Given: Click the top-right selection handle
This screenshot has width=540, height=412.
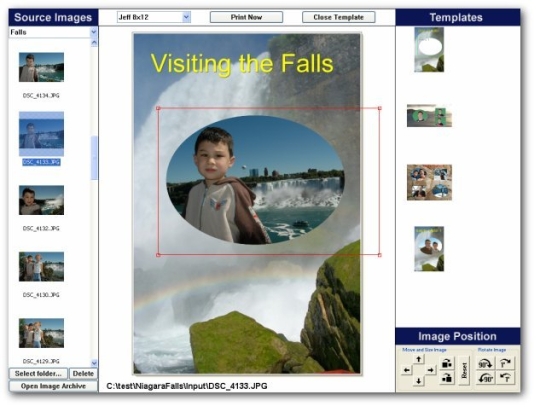Looking at the screenshot, I should click(380, 109).
